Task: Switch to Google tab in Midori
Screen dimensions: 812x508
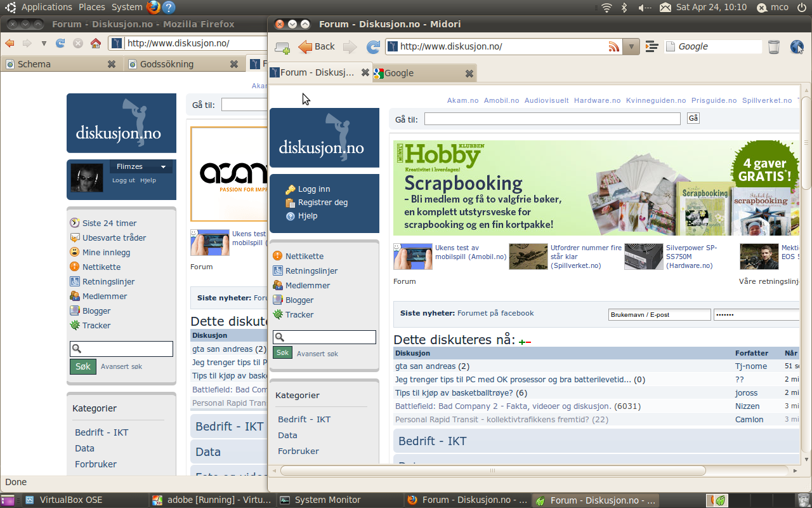Action: pyautogui.click(x=419, y=73)
